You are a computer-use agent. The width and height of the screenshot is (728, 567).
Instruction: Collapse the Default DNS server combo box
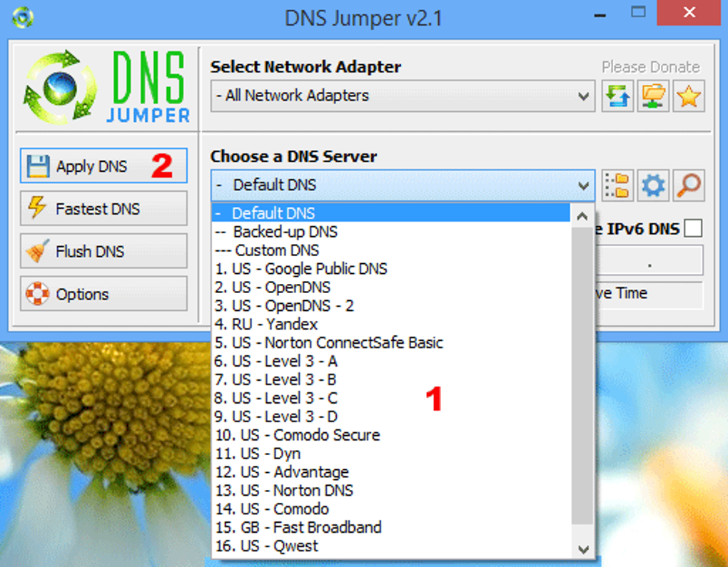403,185
